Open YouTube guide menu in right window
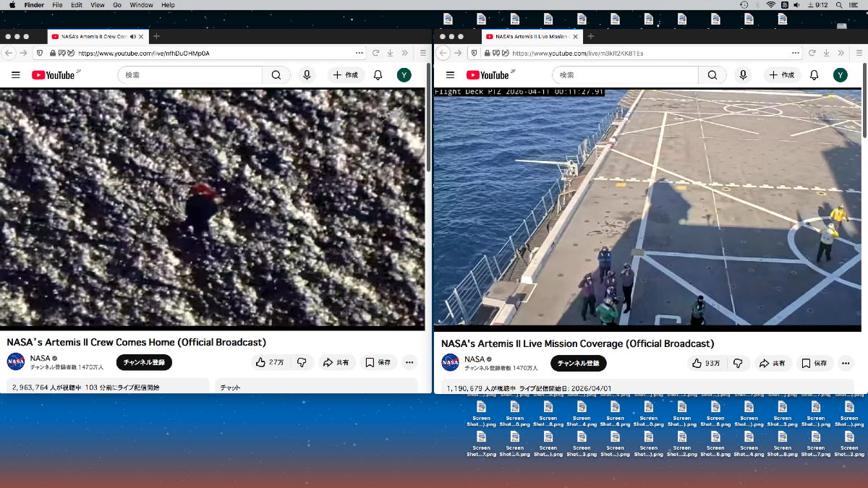Image resolution: width=868 pixels, height=488 pixels. click(x=450, y=75)
